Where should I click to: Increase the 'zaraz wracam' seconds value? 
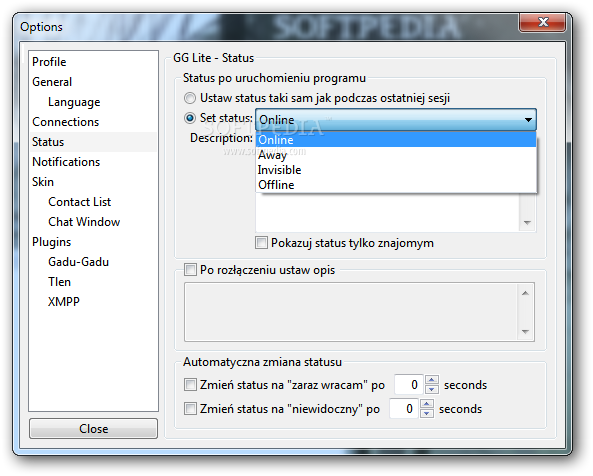tap(432, 380)
